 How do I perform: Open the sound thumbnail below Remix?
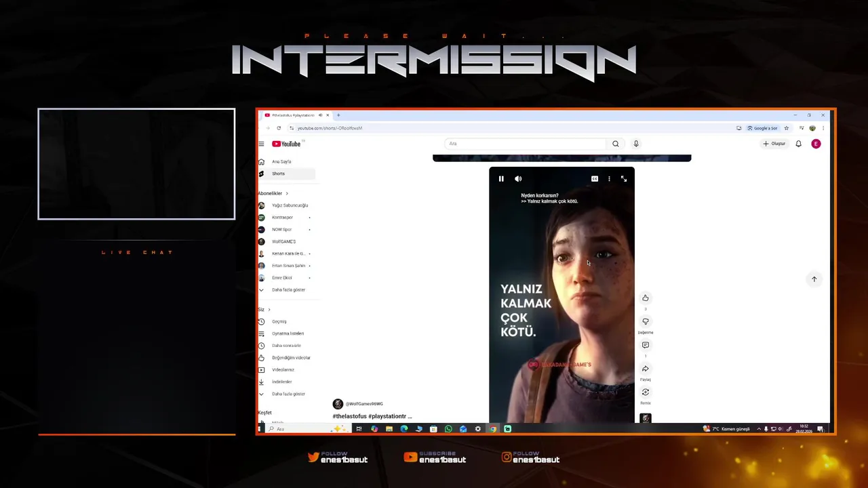pyautogui.click(x=646, y=418)
